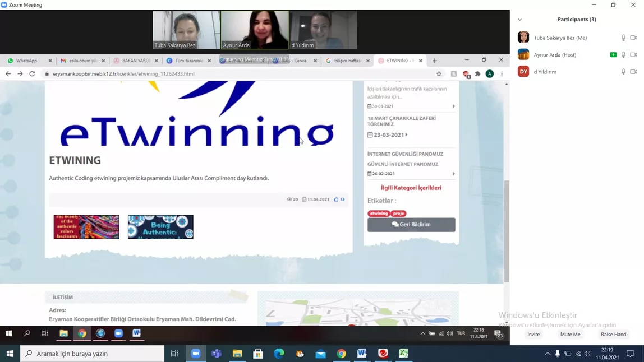
Task: Collapse the Participants panel chevron
Action: point(520,19)
